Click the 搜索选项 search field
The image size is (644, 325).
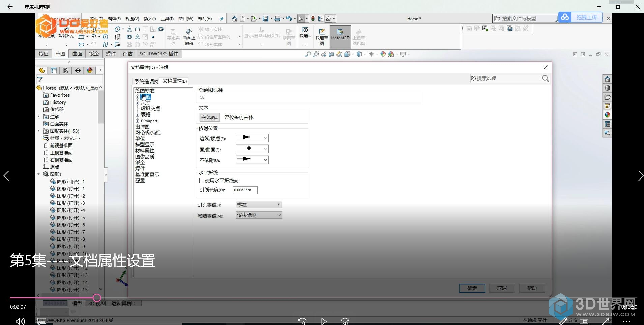point(510,78)
